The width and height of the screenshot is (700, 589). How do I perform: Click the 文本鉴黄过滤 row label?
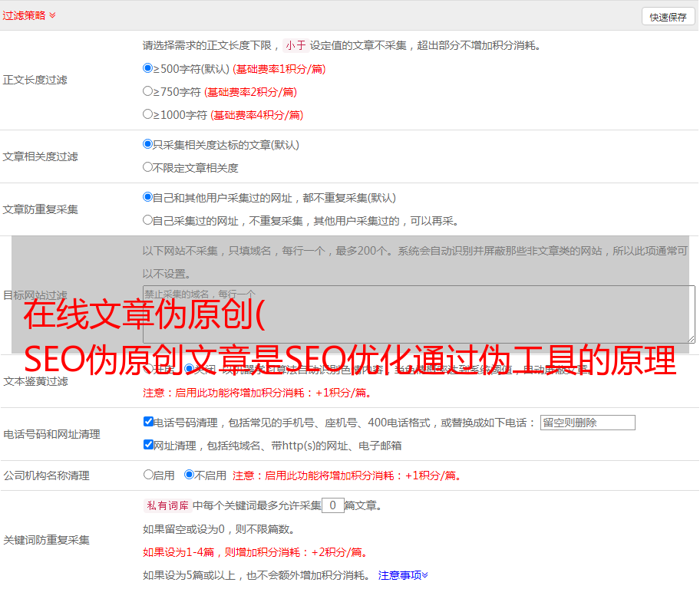(x=36, y=381)
